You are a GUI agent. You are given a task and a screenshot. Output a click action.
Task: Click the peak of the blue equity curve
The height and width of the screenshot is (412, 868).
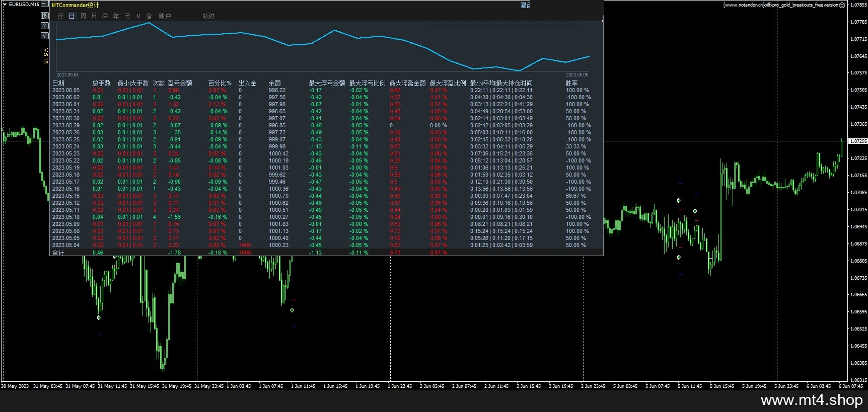click(148, 23)
